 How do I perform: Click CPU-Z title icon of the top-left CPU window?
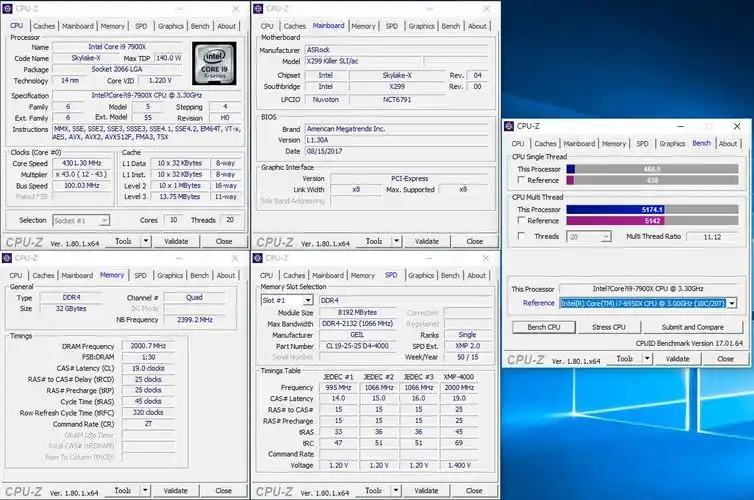click(7, 9)
